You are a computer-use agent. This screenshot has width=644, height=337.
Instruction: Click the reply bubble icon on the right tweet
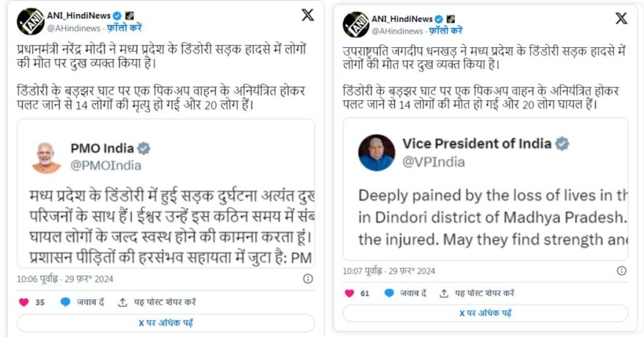coord(389,293)
